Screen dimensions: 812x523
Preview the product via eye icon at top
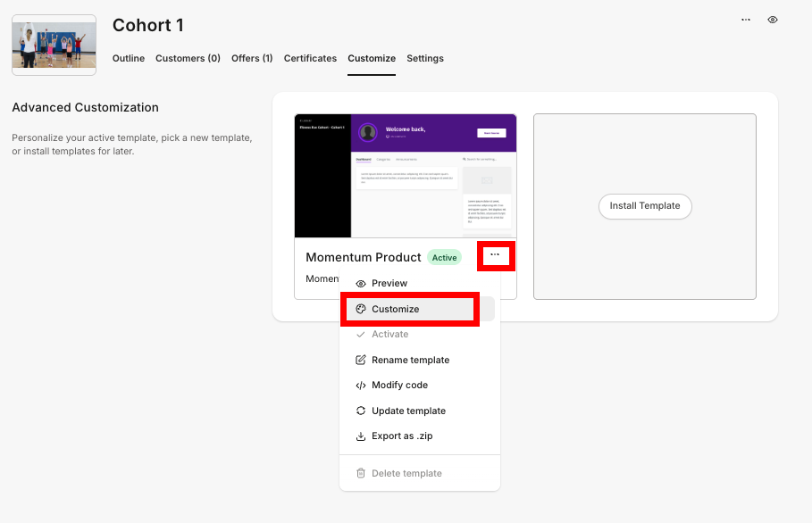point(773,20)
